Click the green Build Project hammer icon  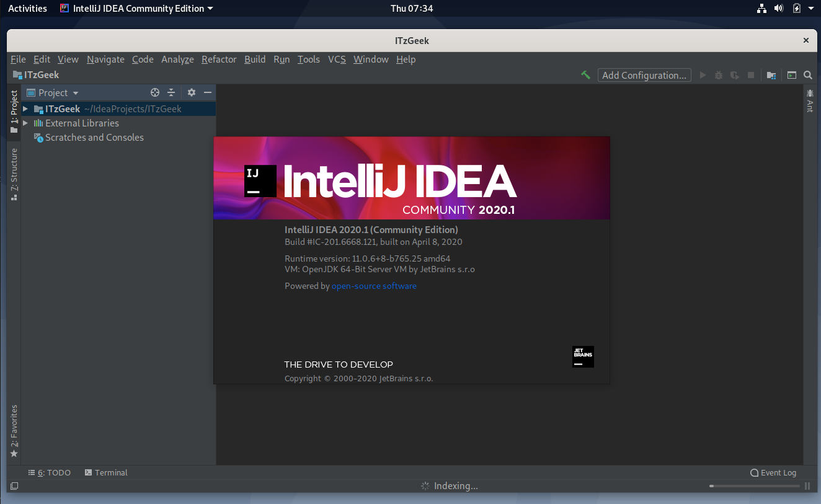(x=585, y=75)
